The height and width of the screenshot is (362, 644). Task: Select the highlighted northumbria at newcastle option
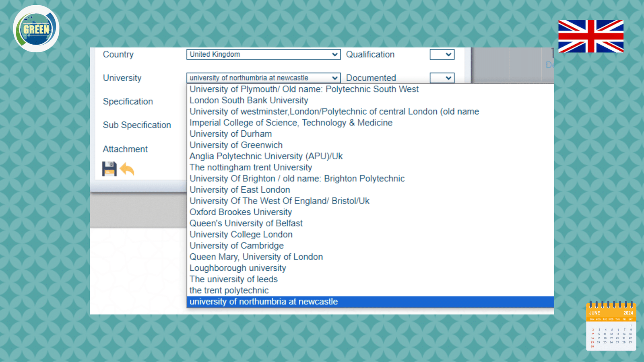[264, 302]
